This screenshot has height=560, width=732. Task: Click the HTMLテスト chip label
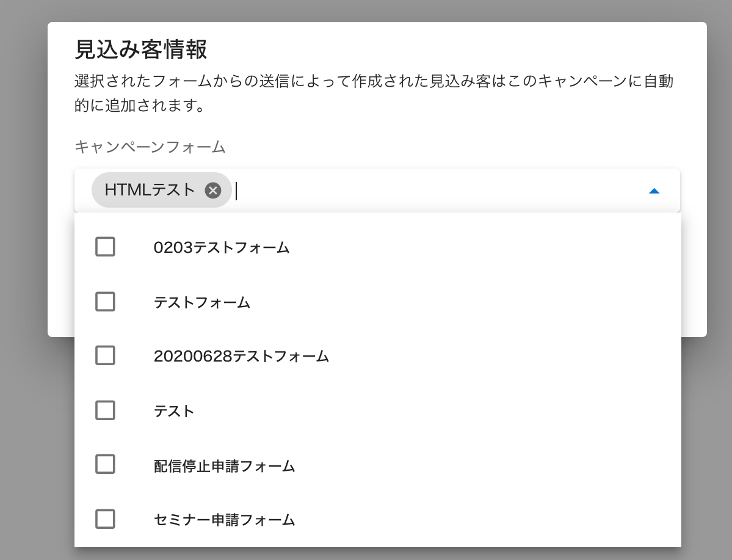pos(150,191)
